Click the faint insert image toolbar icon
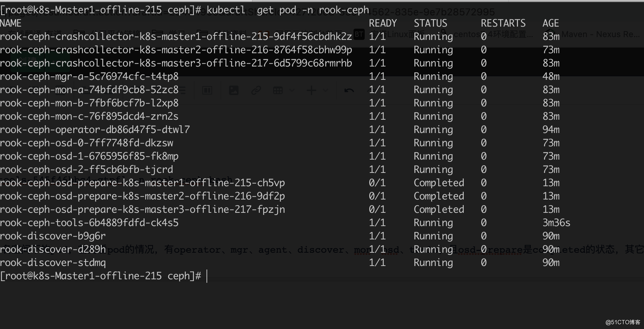This screenshot has height=329, width=644. click(233, 90)
